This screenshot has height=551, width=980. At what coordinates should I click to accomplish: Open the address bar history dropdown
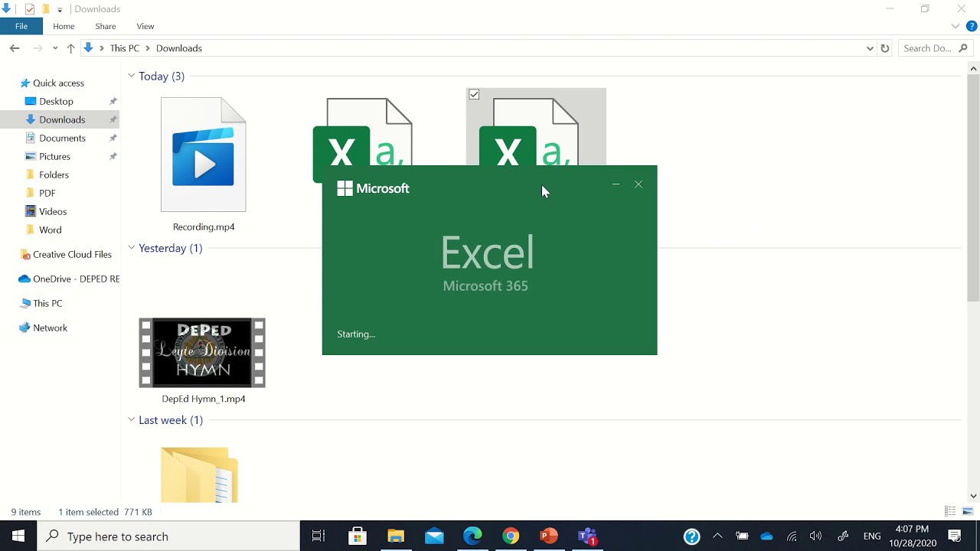[x=870, y=48]
